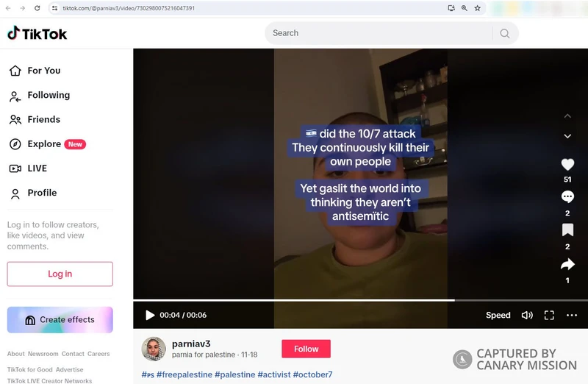Open TikTok LIVE Creator Networks link

point(49,380)
